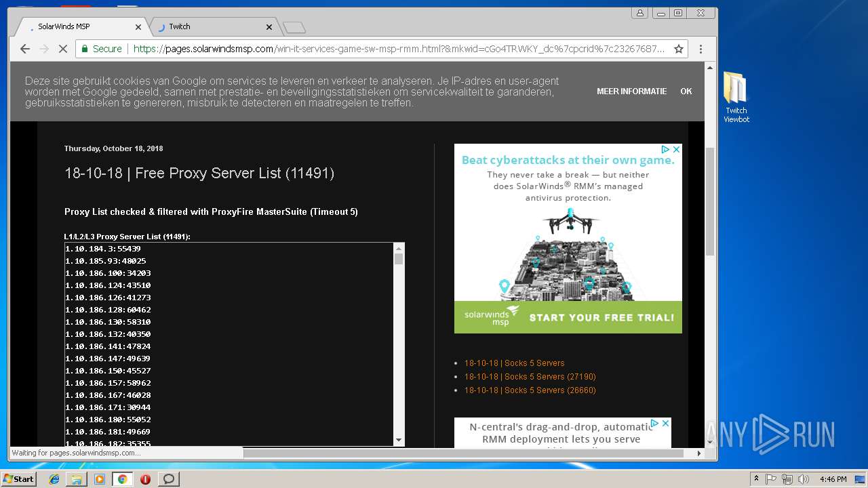Click the post title Free Proxy Server List

[x=199, y=174]
